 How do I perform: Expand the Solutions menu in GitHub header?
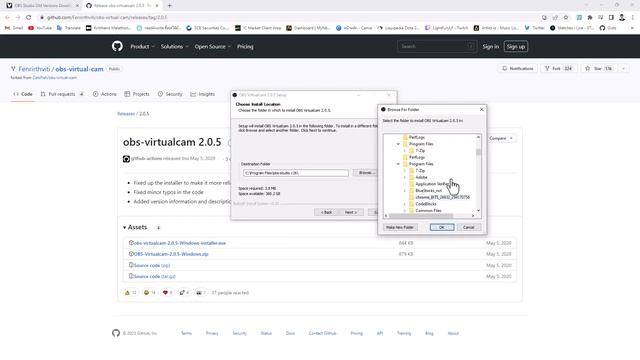[x=174, y=47]
